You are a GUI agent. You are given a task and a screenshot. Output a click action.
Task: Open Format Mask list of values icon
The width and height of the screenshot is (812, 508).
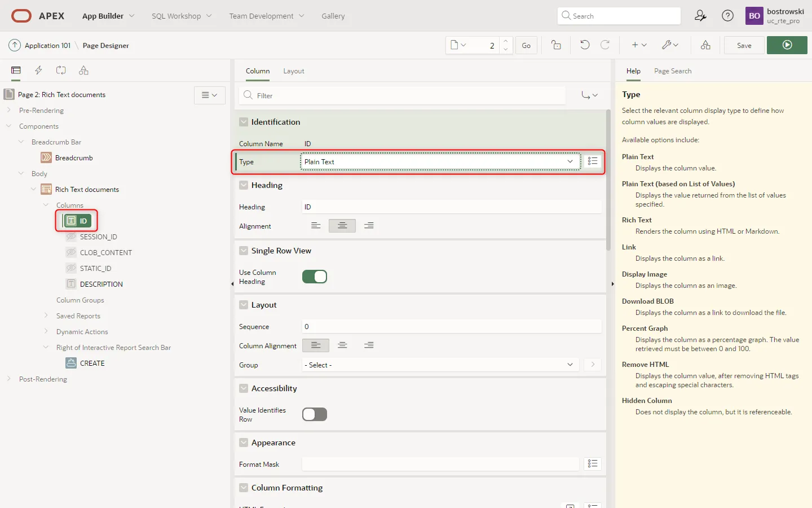tap(592, 464)
